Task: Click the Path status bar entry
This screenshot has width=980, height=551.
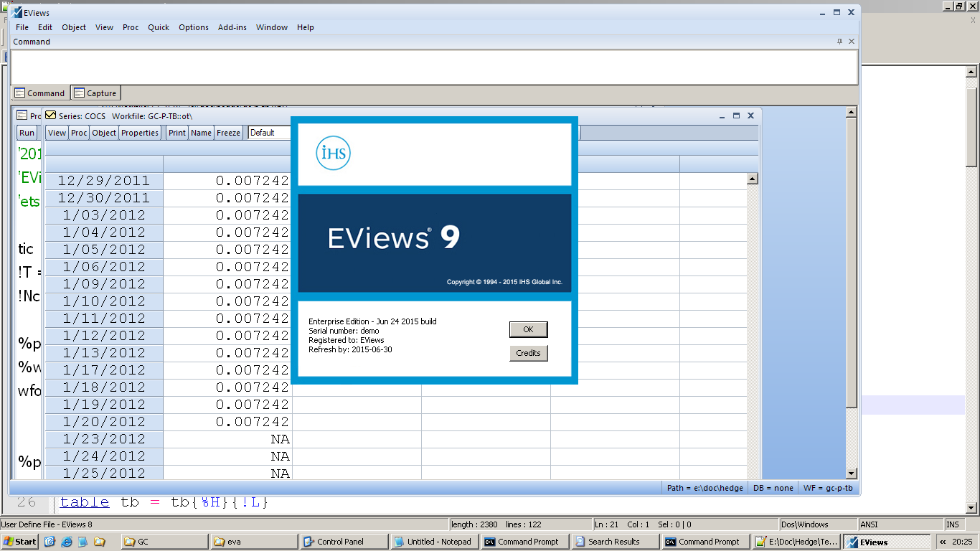Action: pos(705,488)
